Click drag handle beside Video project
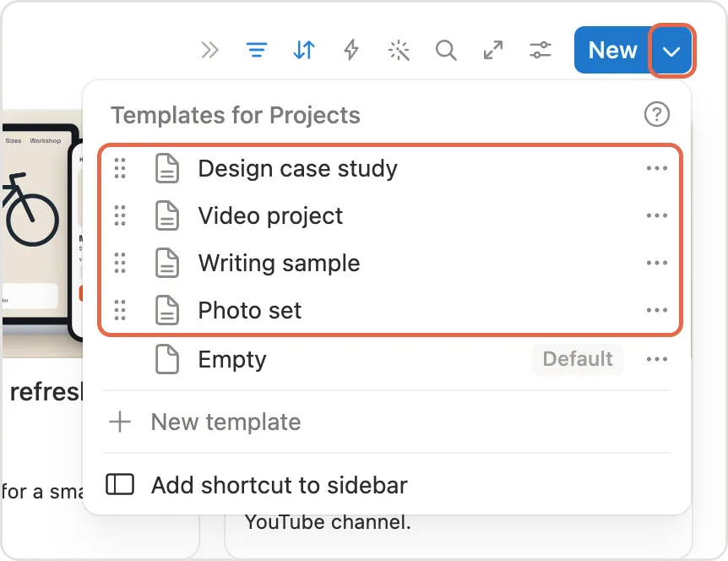 (x=120, y=215)
